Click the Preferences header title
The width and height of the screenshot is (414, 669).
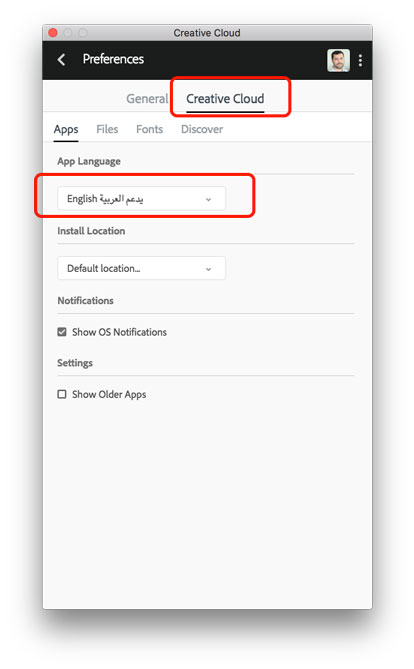click(113, 59)
